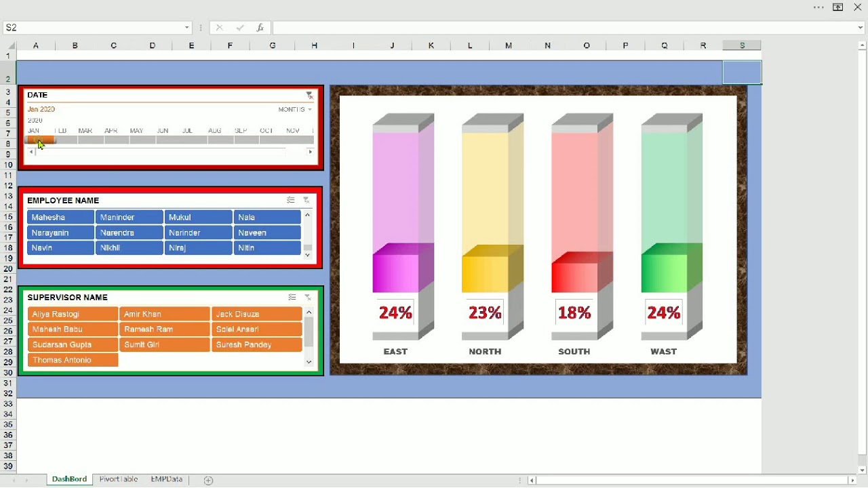Select the JAN segment on timeline
Image resolution: width=868 pixels, height=488 pixels.
coord(39,140)
